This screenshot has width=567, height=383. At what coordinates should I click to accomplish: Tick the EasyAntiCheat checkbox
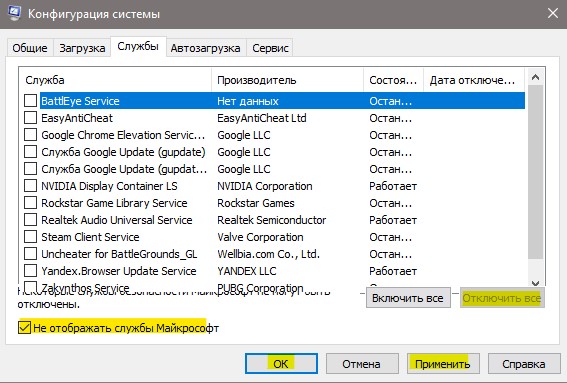pyautogui.click(x=30, y=118)
